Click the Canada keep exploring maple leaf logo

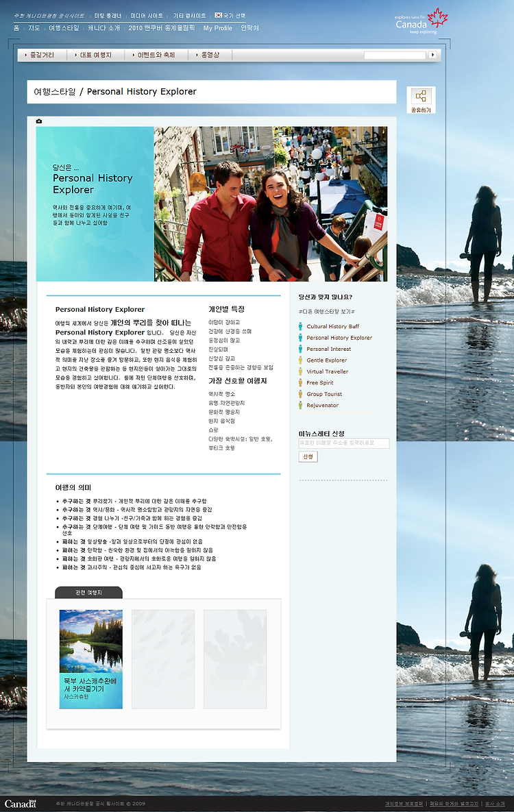421,21
